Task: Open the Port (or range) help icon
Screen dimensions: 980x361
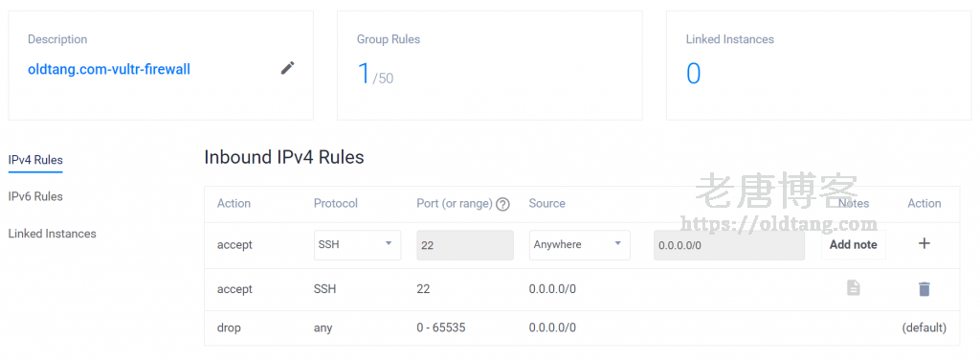Action: click(x=502, y=204)
